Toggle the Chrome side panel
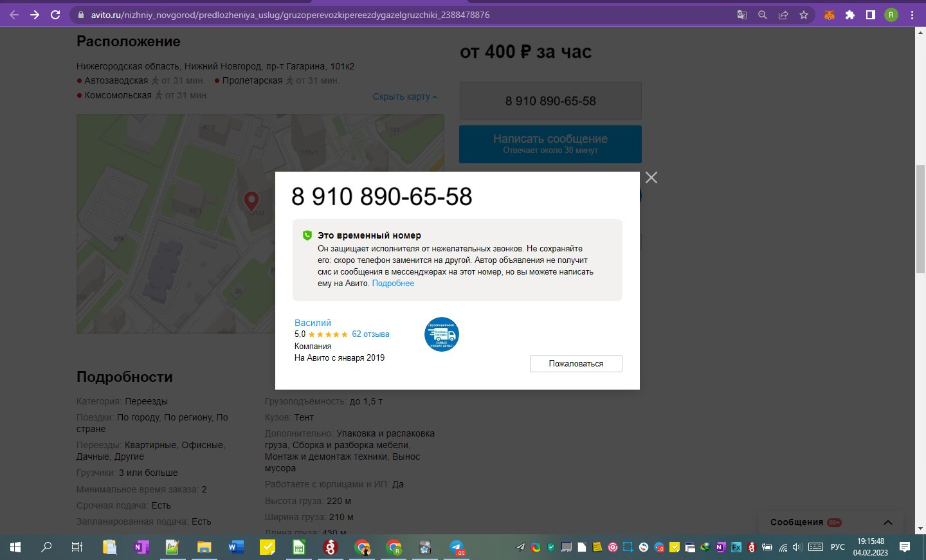Screen dimensions: 926x560 pyautogui.click(x=871, y=15)
